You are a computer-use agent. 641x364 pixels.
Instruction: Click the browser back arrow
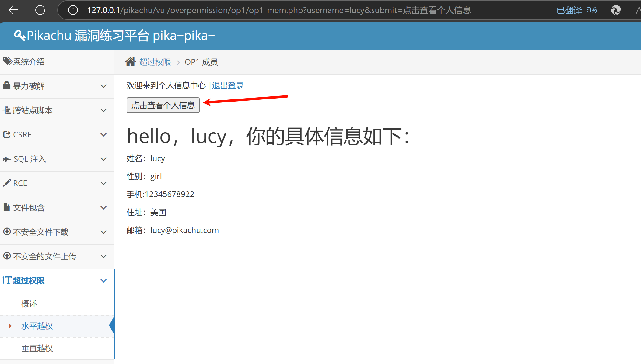click(x=13, y=10)
